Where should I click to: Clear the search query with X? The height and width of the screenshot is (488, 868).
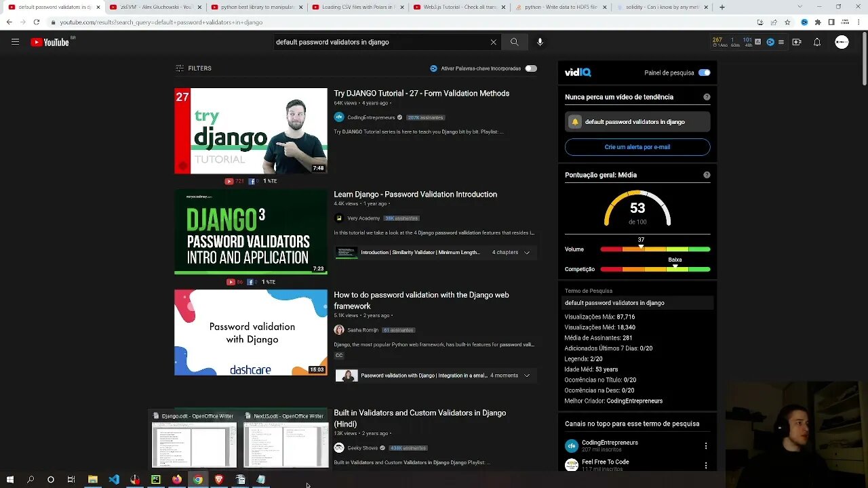click(x=493, y=42)
